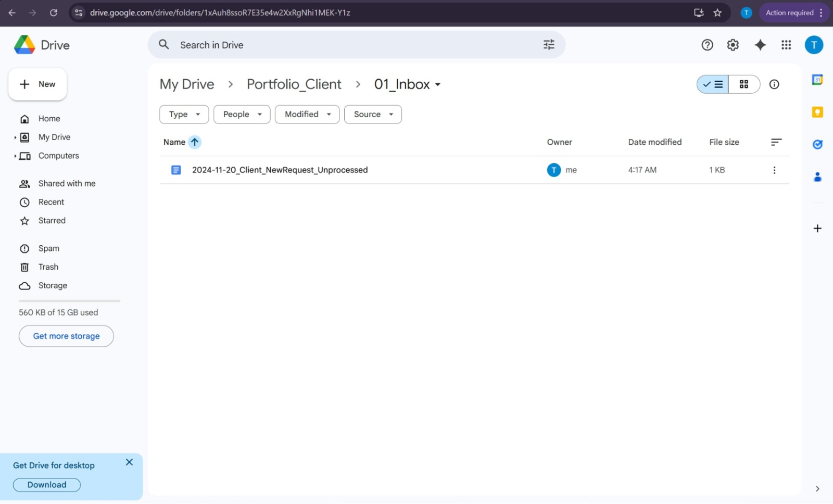
Task: Open the Settings gear in Drive
Action: [x=733, y=45]
